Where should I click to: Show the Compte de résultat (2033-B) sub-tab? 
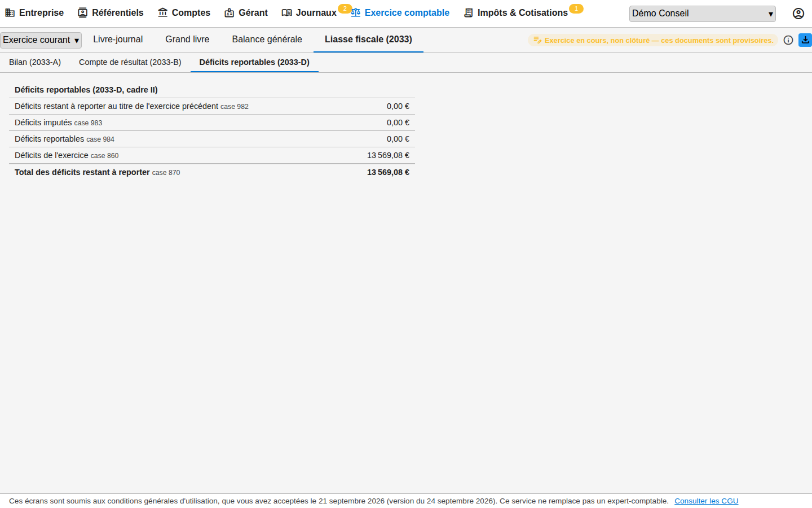[130, 62]
